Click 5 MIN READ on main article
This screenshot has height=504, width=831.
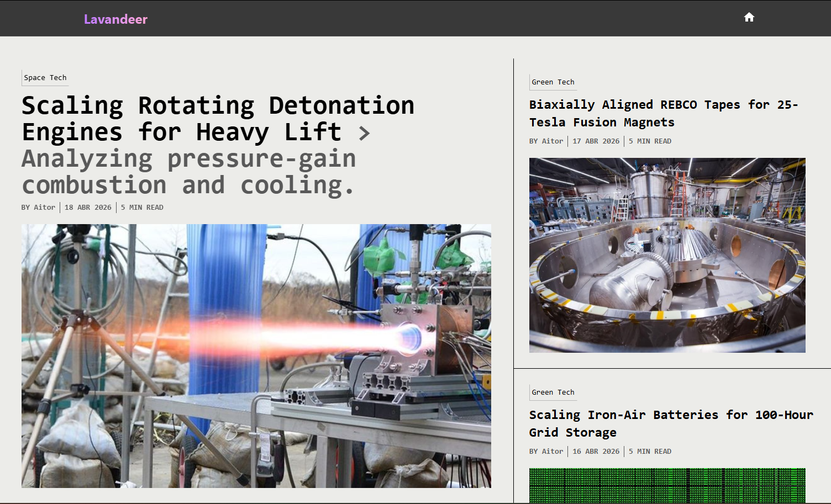click(142, 208)
